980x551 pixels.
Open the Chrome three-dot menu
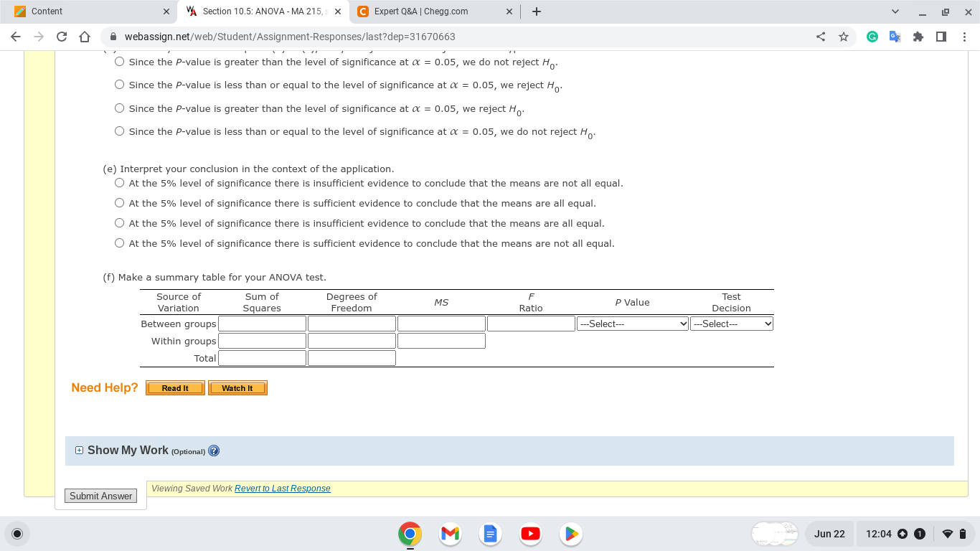click(964, 37)
